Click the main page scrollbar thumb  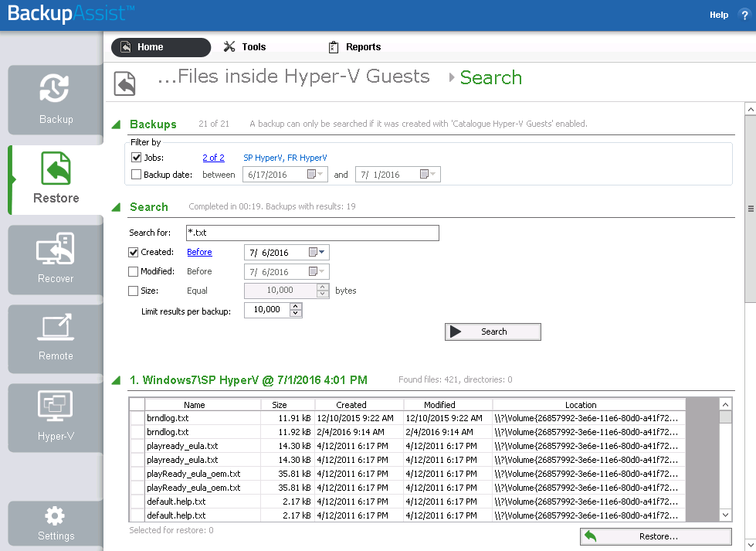751,209
